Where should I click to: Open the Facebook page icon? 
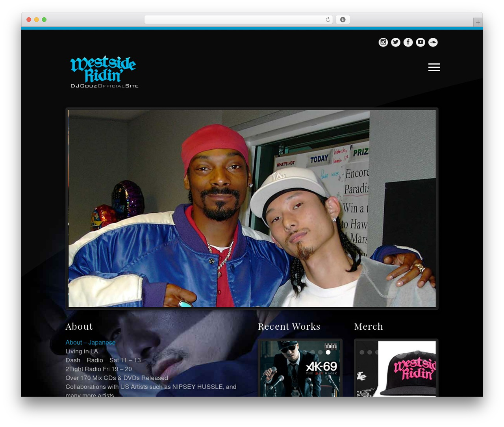tap(408, 42)
